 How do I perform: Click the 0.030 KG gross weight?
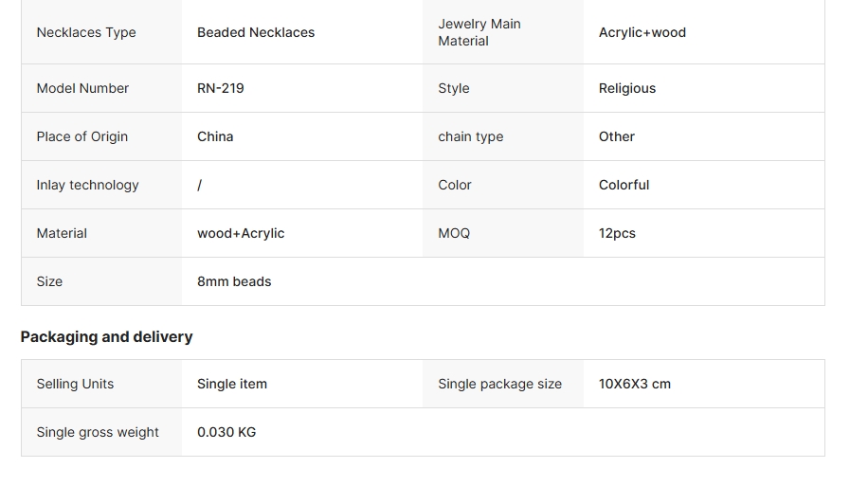coord(226,432)
